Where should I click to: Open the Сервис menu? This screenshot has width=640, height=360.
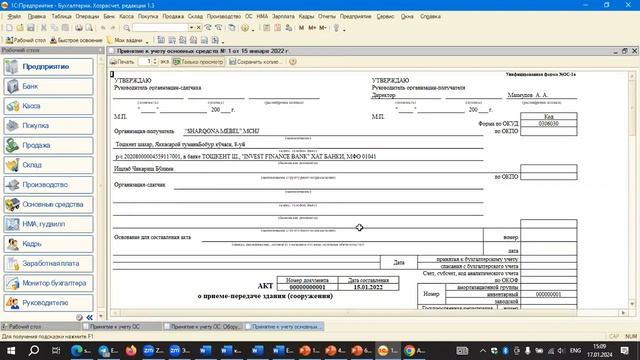[x=385, y=16]
